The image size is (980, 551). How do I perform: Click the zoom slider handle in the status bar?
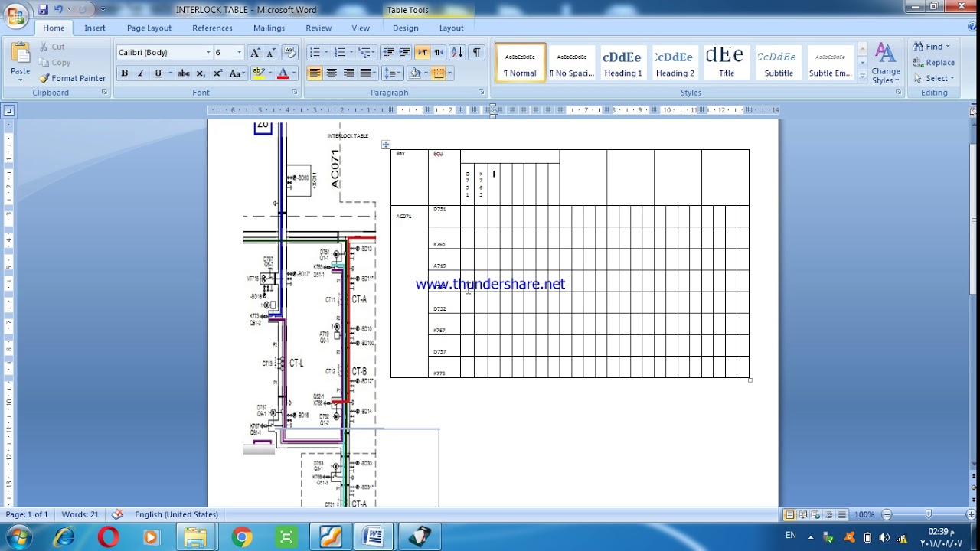point(928,514)
